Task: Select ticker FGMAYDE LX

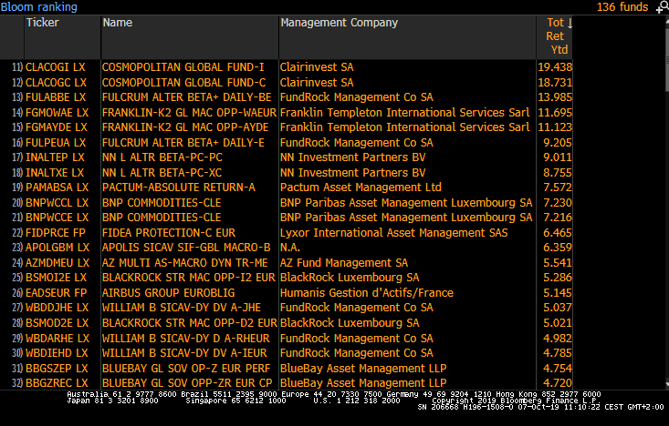Action: coord(56,127)
